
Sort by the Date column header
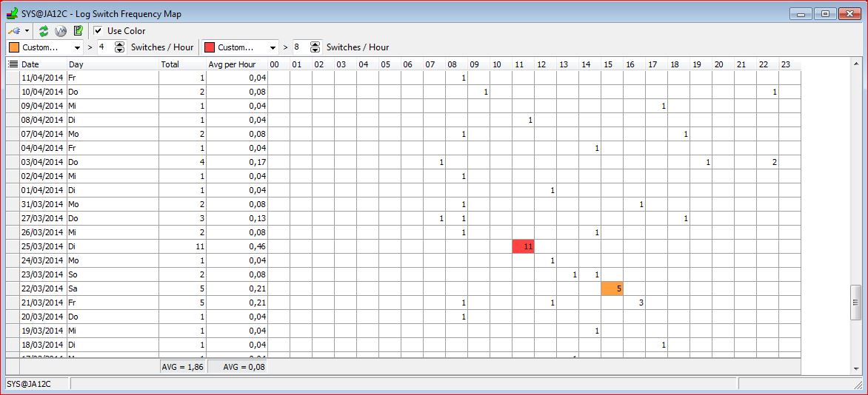pos(43,64)
